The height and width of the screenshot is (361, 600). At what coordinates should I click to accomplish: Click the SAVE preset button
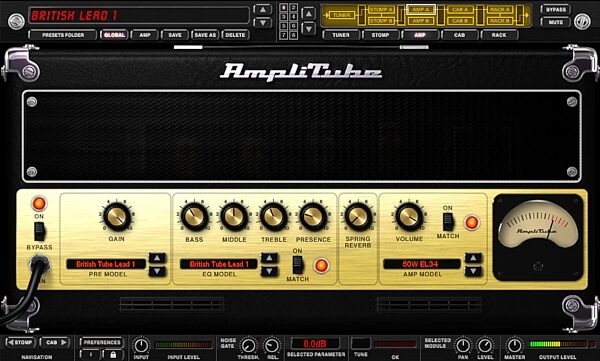tap(175, 35)
